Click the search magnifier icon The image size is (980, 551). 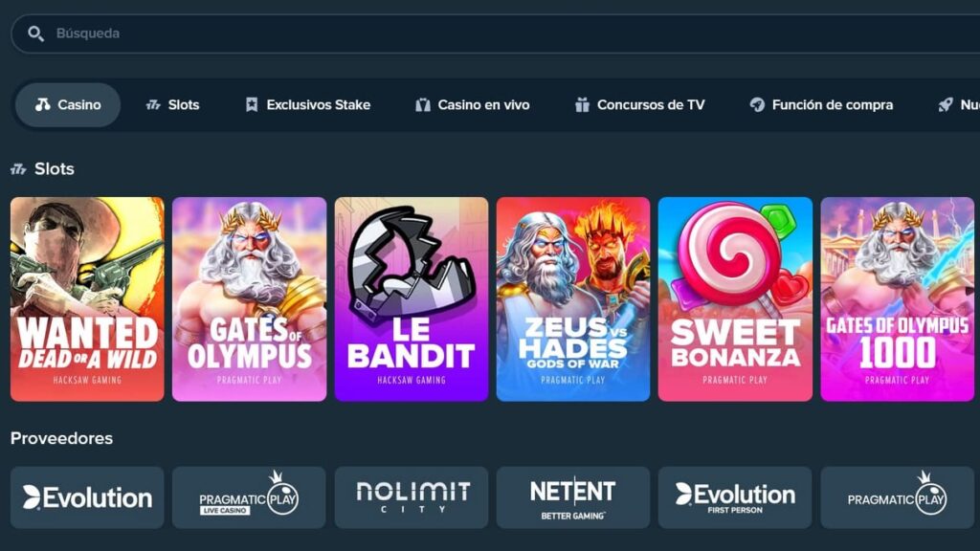(x=35, y=33)
